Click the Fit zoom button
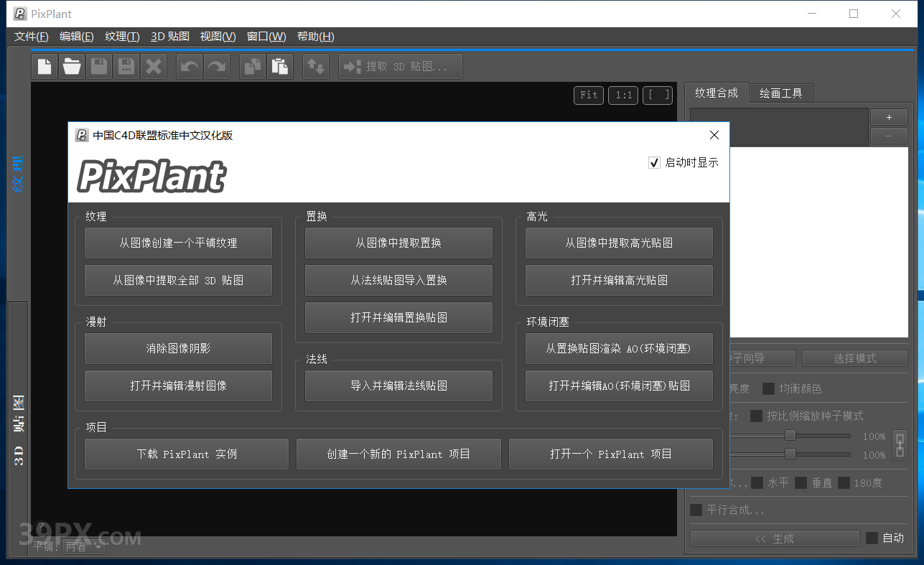The height and width of the screenshot is (565, 924). pyautogui.click(x=589, y=95)
